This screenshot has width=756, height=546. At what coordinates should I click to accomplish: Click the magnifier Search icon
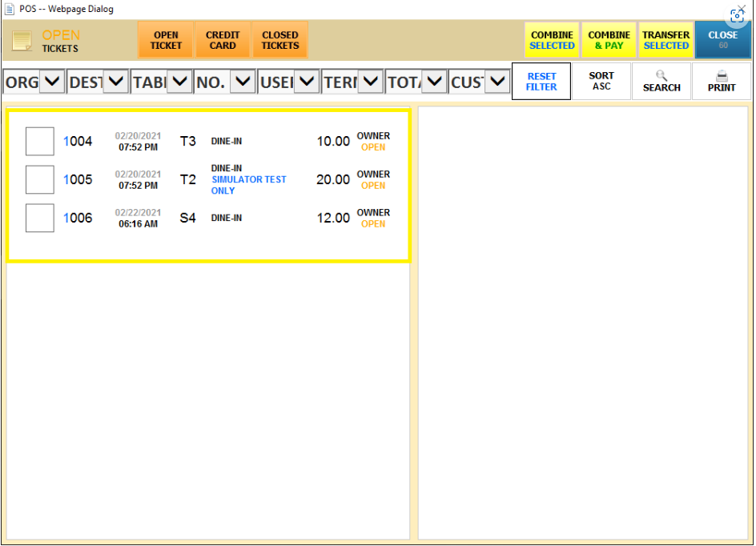pyautogui.click(x=661, y=75)
